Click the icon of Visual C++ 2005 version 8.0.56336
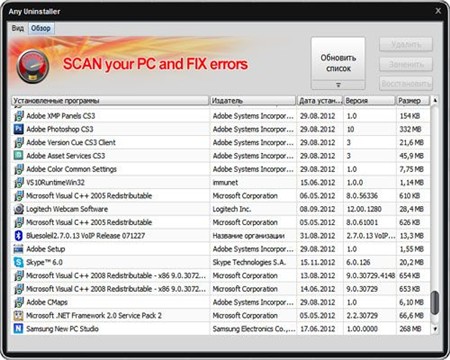The width and height of the screenshot is (450, 360). point(18,196)
